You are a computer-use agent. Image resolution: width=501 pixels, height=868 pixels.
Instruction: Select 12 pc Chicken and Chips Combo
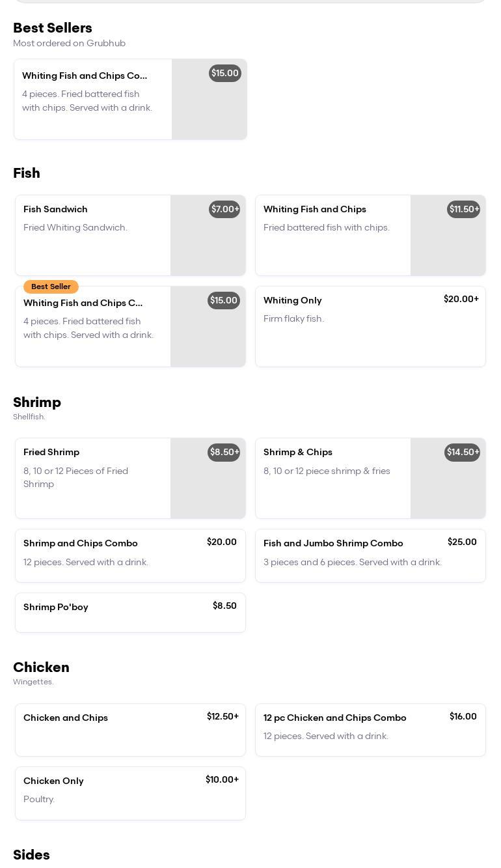[x=335, y=718]
